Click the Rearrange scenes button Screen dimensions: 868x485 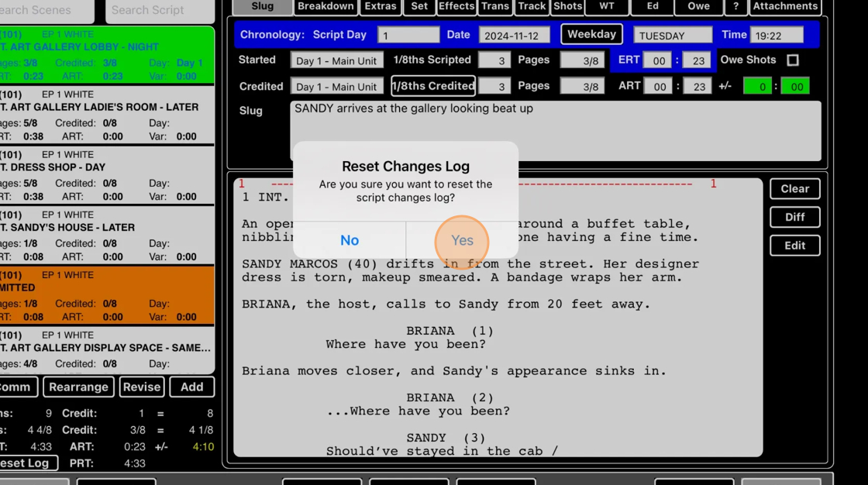point(78,387)
